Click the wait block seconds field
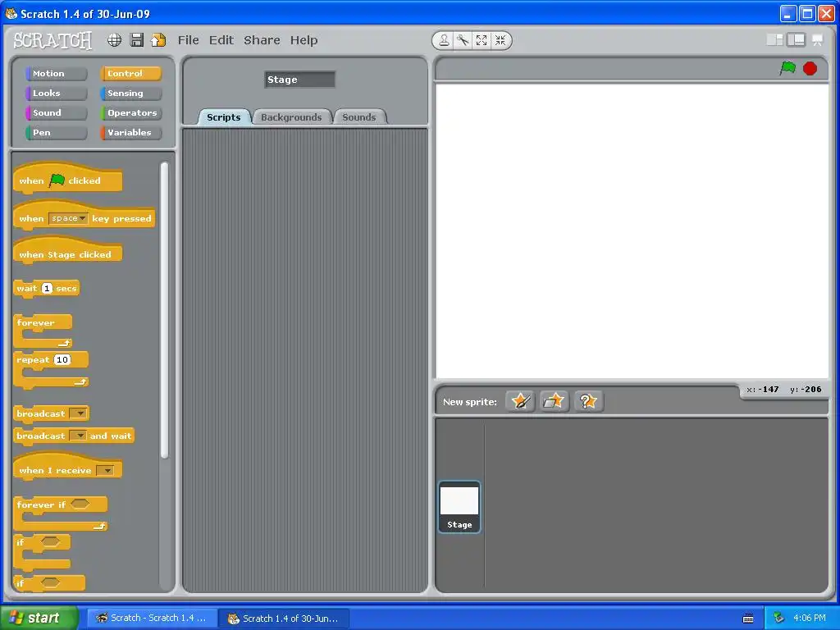 (47, 288)
